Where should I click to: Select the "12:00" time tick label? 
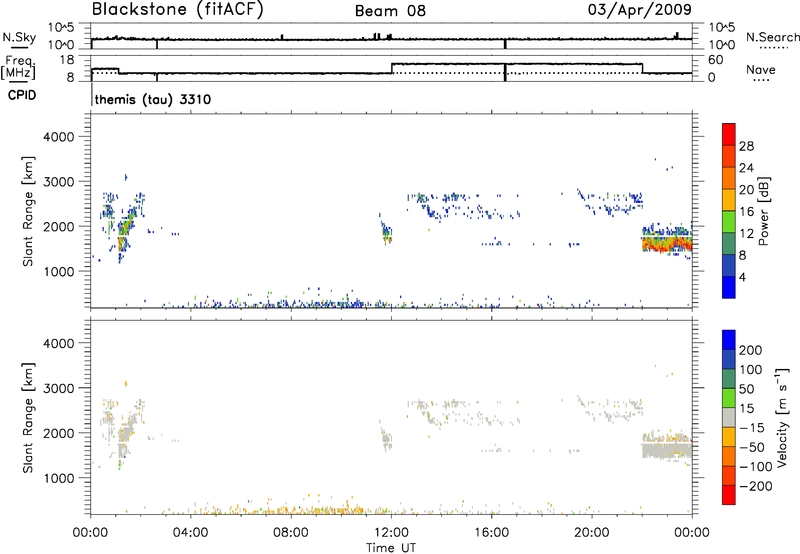tap(391, 533)
